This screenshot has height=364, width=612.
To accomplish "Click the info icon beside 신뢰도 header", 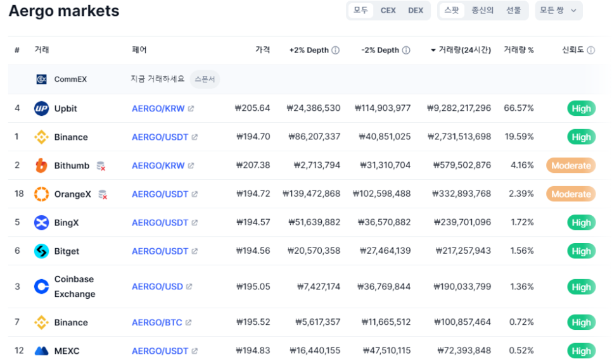I will [x=591, y=50].
